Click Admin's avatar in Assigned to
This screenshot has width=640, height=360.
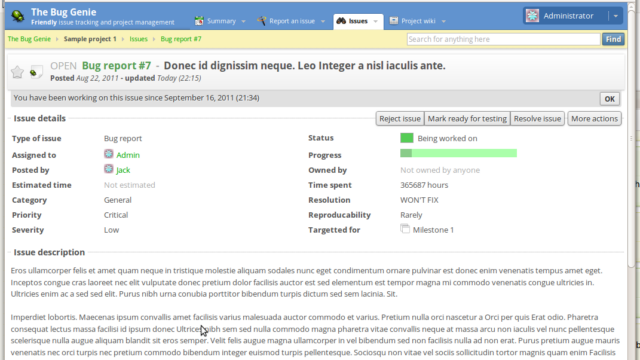pyautogui.click(x=109, y=154)
